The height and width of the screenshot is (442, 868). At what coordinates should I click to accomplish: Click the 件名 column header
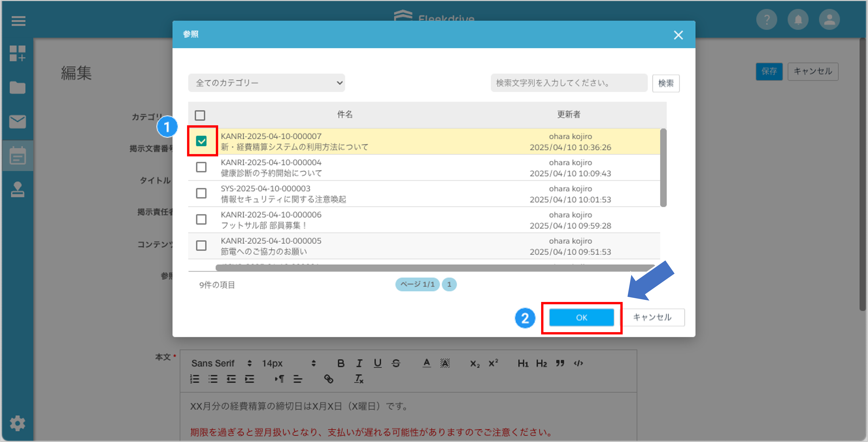coord(345,114)
